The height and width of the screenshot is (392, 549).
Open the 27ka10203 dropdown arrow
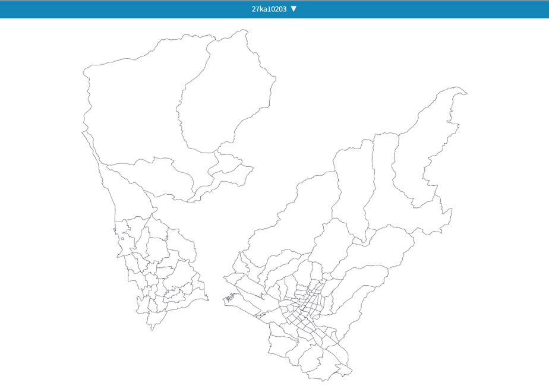[x=294, y=9]
